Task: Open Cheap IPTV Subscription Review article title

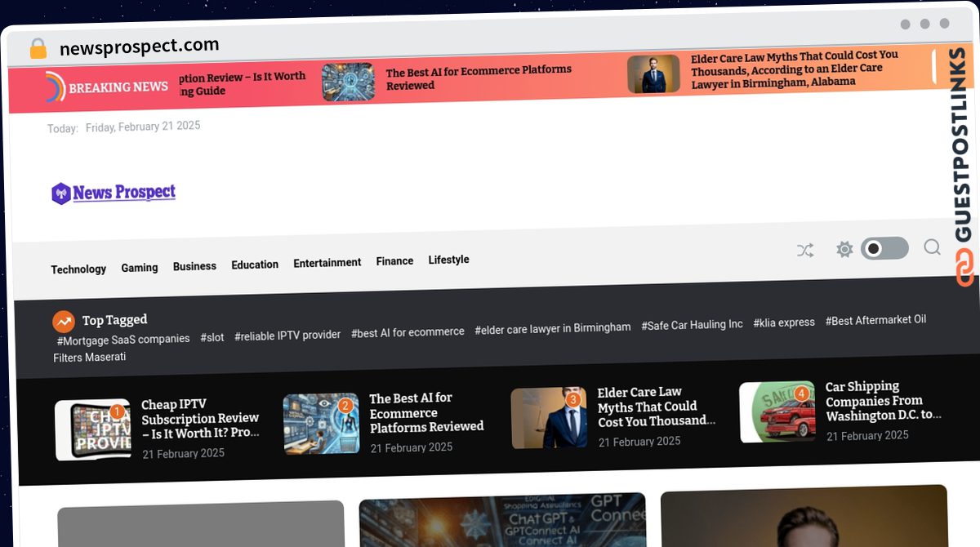Action: (x=200, y=419)
